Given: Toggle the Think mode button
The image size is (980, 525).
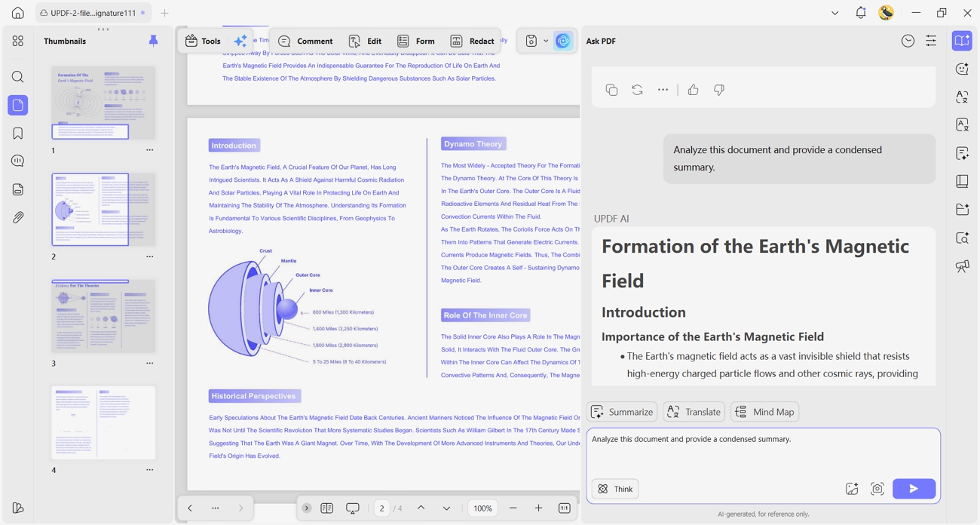Looking at the screenshot, I should click(615, 489).
